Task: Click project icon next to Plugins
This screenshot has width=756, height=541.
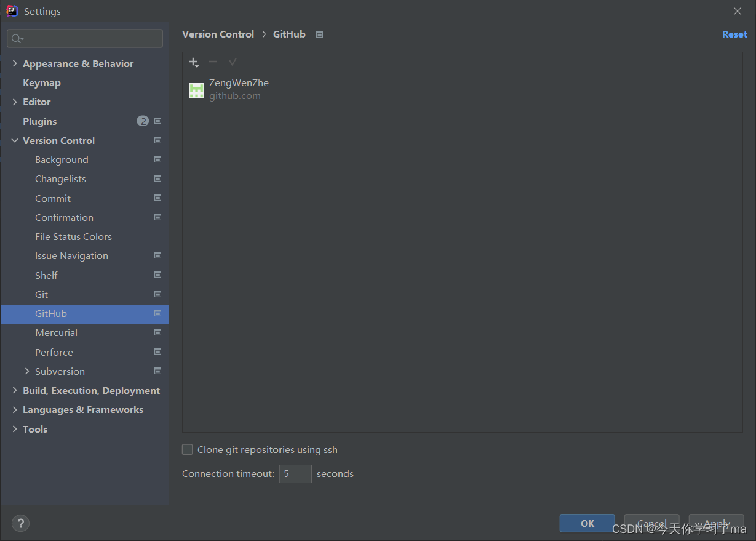Action: [158, 121]
